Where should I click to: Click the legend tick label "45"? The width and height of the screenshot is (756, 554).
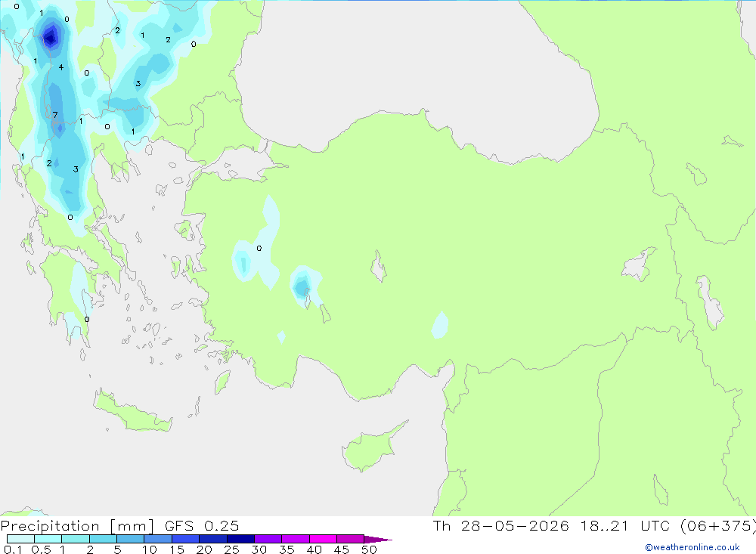[342, 549]
